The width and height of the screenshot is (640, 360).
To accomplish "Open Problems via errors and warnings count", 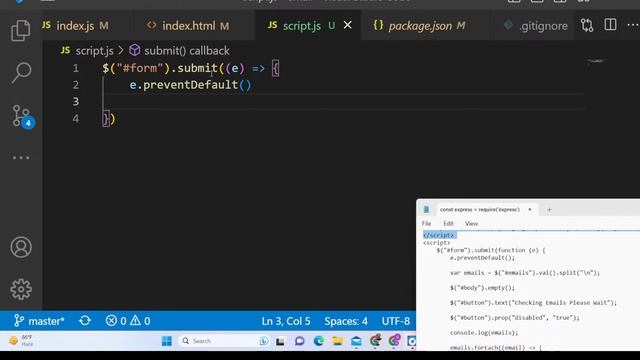I will 128,321.
